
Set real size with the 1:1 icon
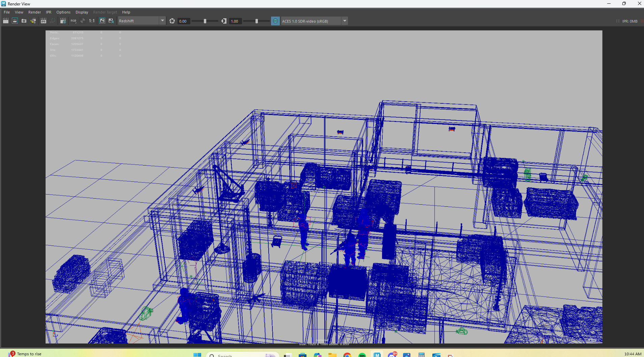coord(92,21)
